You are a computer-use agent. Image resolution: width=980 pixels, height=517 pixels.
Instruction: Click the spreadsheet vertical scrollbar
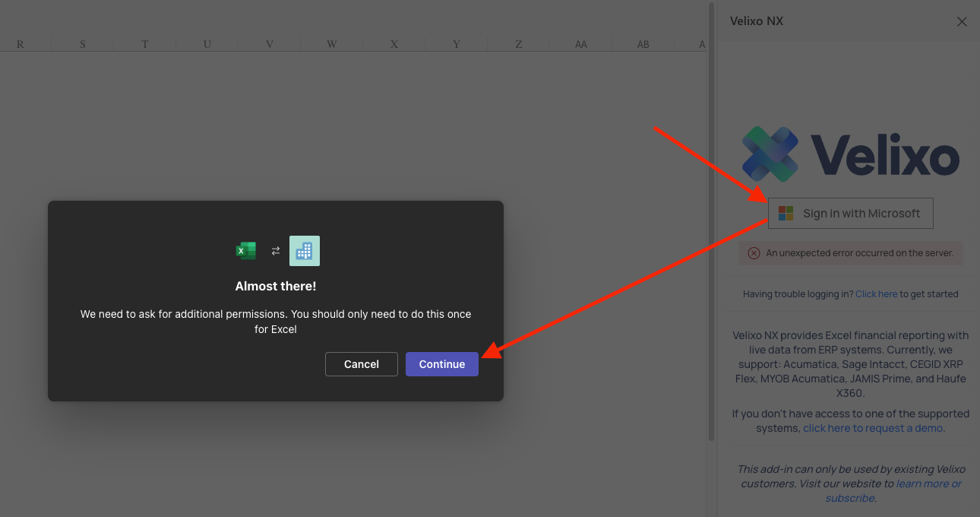711,228
